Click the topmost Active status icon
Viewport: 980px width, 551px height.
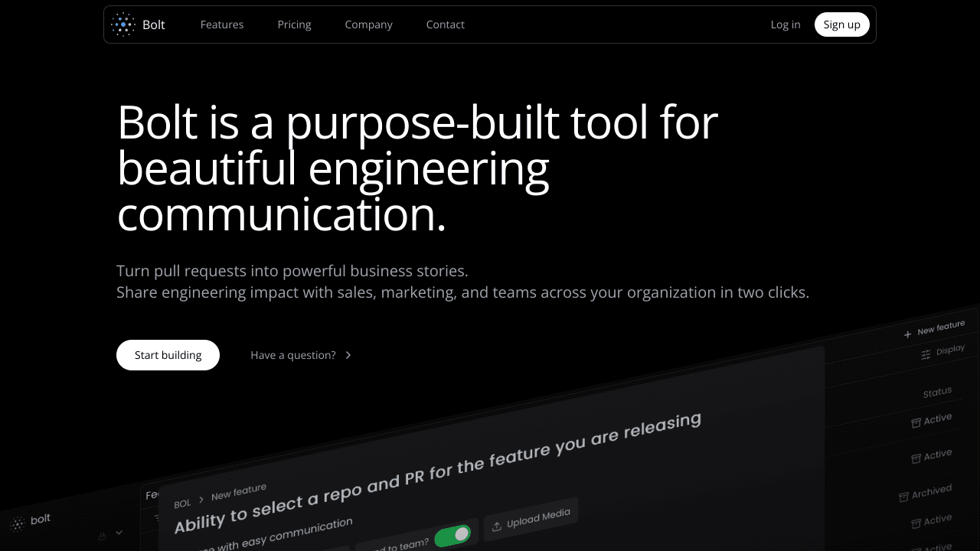coord(915,422)
